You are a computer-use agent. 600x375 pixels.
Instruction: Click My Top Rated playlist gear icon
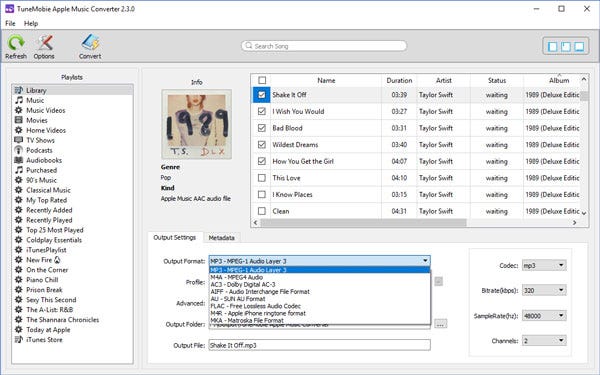(18, 200)
